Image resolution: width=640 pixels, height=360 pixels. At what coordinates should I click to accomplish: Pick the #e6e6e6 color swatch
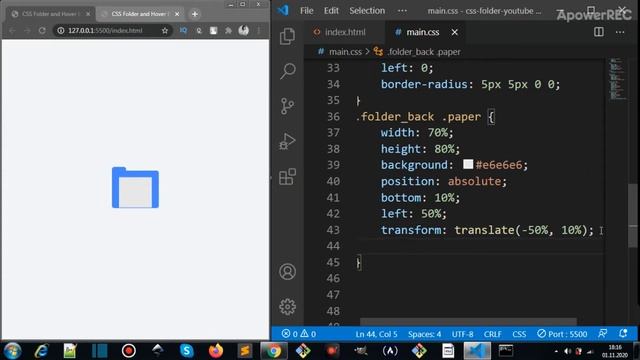468,164
